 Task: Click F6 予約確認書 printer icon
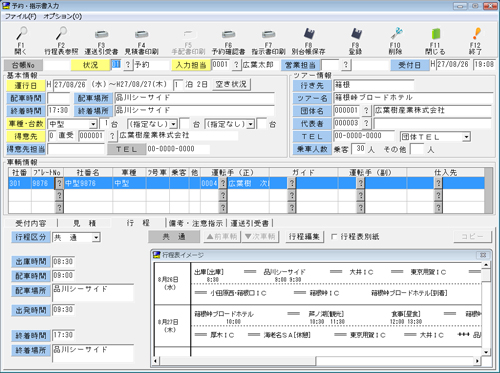228,34
